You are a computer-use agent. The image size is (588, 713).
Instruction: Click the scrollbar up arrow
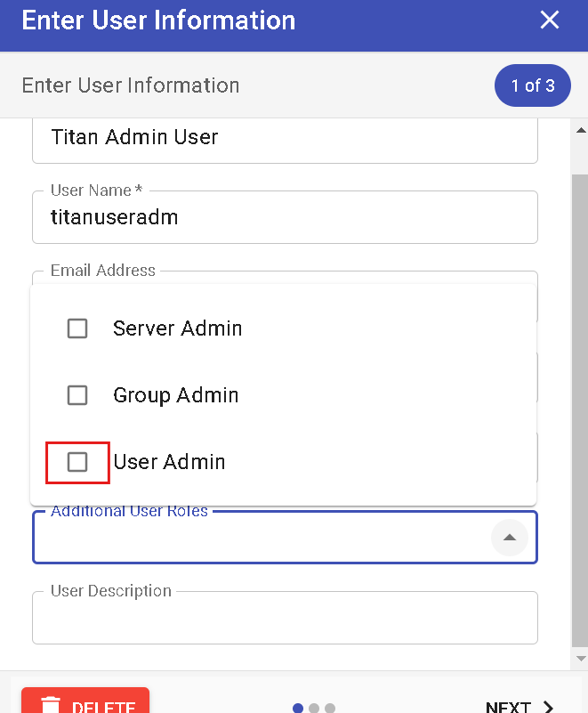click(x=581, y=130)
